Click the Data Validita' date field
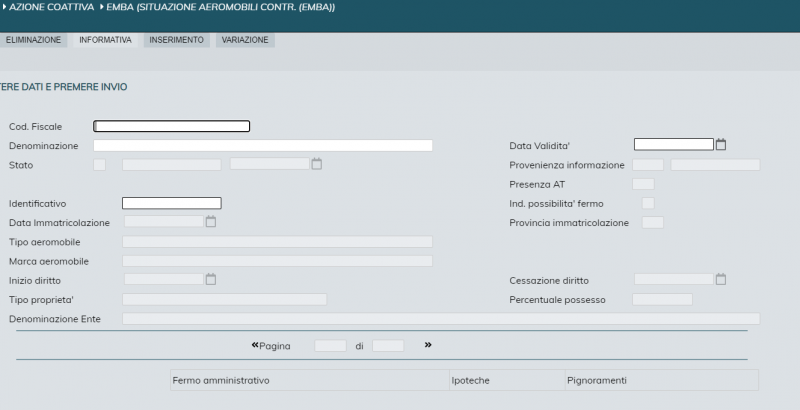 click(673, 145)
